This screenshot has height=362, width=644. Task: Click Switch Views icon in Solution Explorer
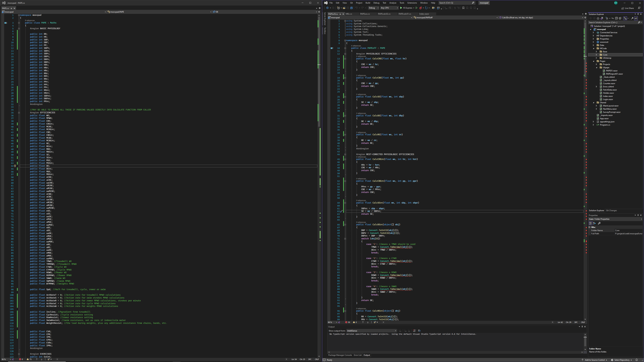602,18
